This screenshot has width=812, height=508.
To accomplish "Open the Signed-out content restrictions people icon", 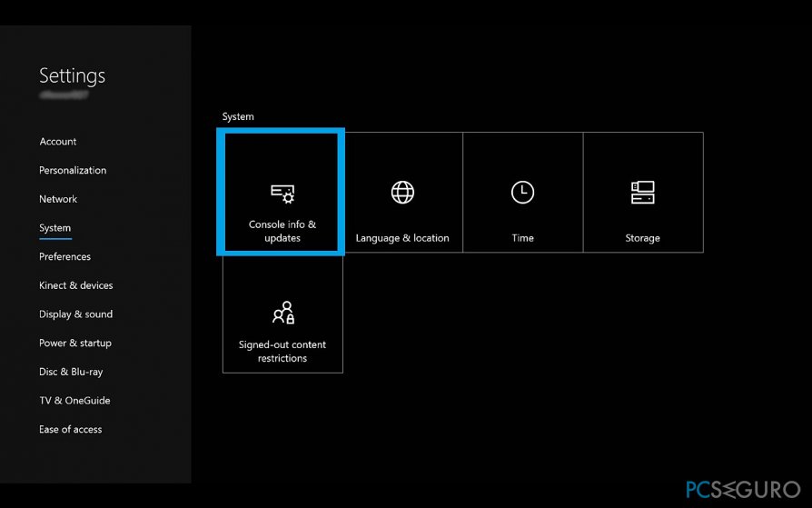I will (282, 313).
